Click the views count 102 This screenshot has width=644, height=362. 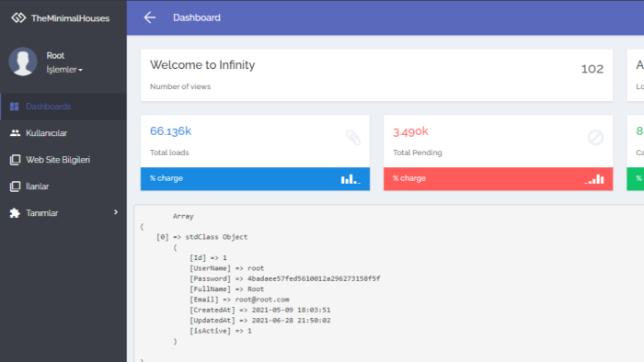592,69
